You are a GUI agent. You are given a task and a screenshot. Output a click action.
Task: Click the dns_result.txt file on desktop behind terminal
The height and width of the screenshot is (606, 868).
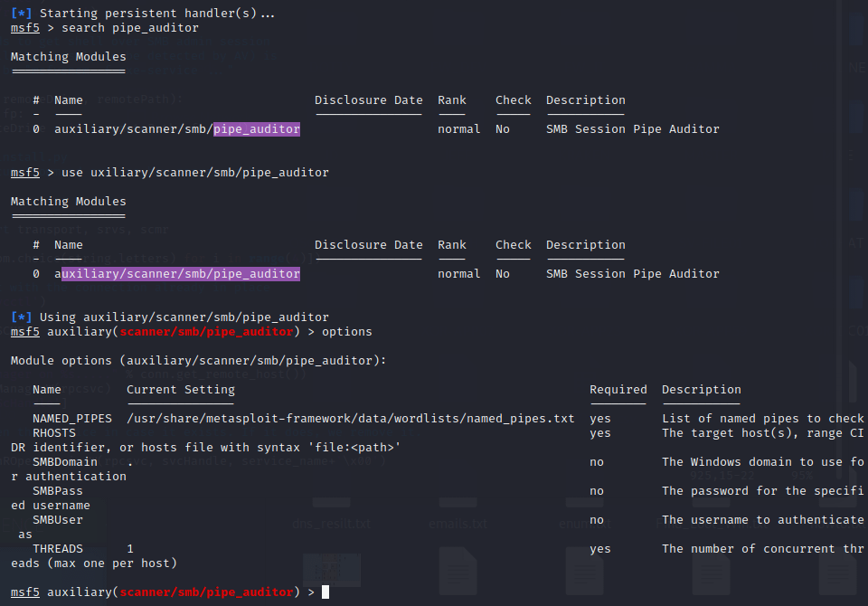(x=331, y=524)
